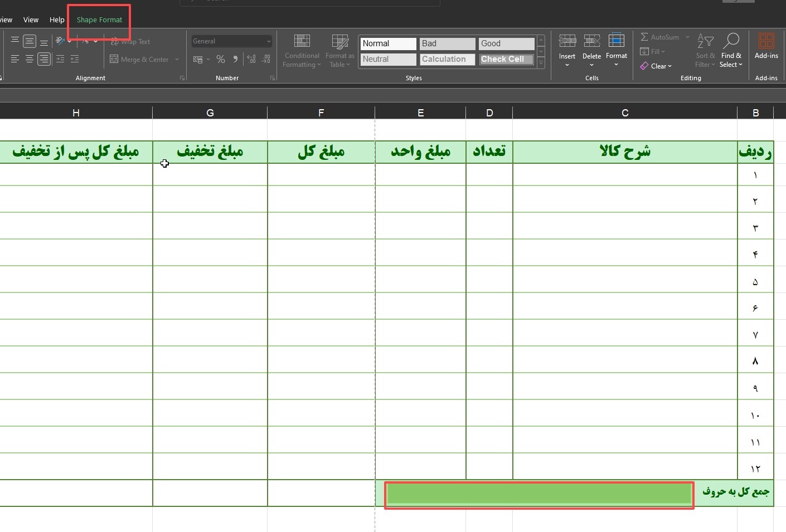786x532 pixels.
Task: Select column E header
Action: (420, 113)
